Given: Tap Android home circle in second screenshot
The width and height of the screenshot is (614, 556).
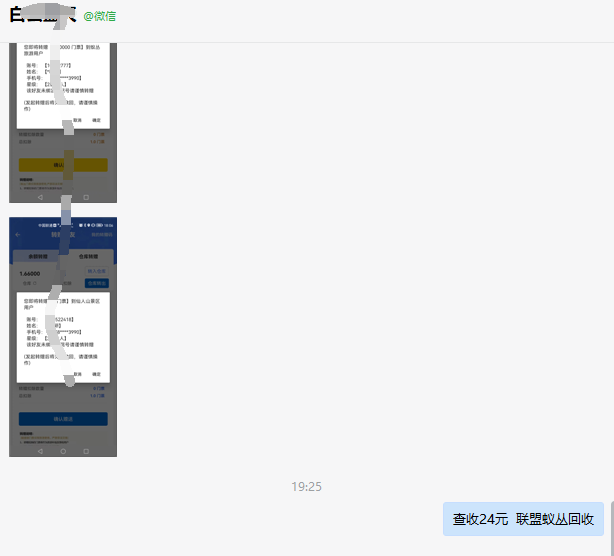Looking at the screenshot, I should (63, 451).
